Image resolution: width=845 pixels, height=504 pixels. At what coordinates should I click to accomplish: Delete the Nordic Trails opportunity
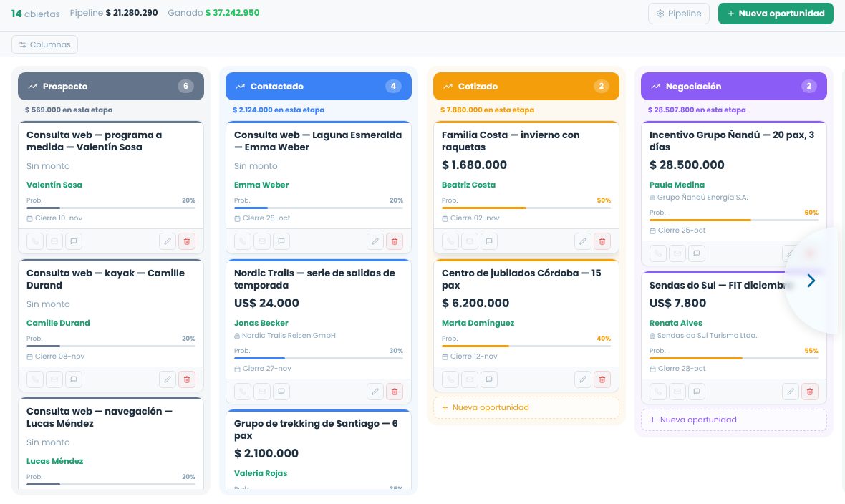[x=395, y=392]
